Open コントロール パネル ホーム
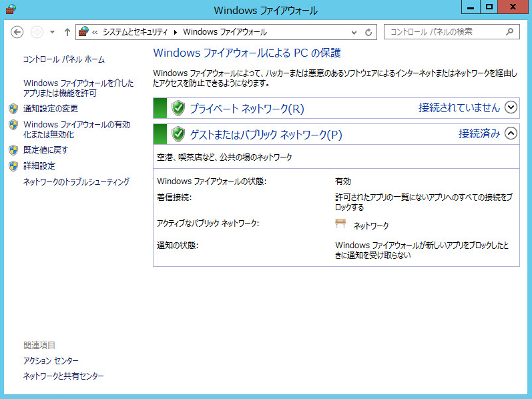 pos(64,59)
